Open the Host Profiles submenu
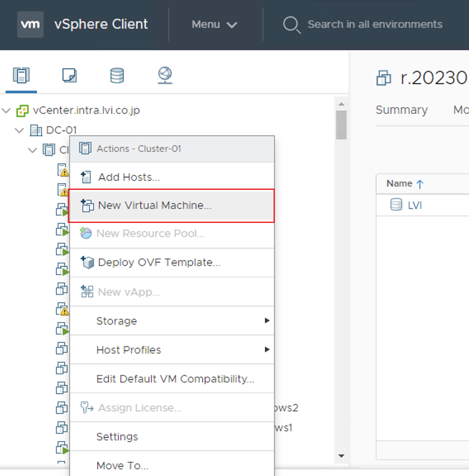This screenshot has height=476, width=469. 172,350
